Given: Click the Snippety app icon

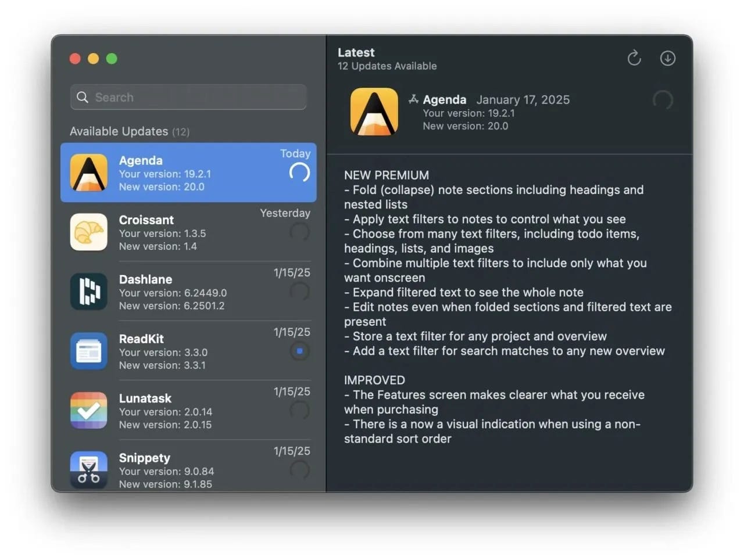Looking at the screenshot, I should [x=88, y=469].
